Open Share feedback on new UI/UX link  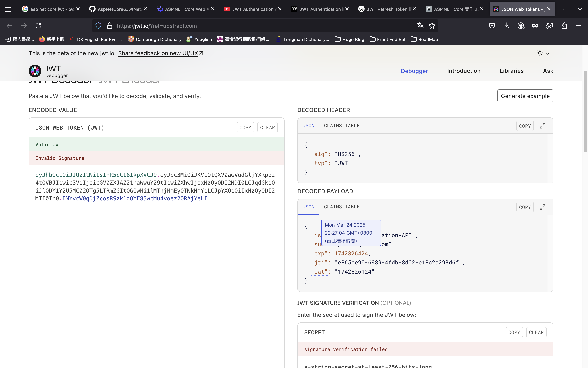click(x=158, y=53)
